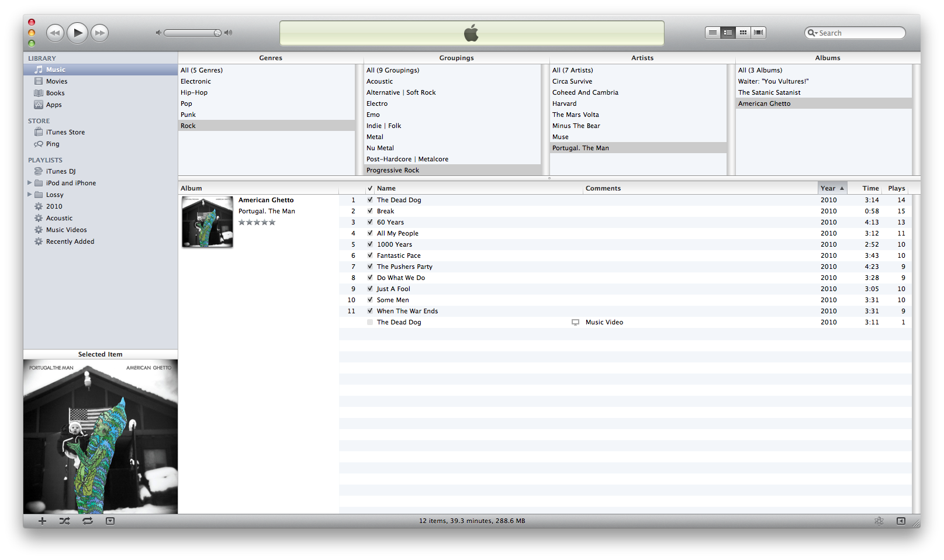Sort by the Album column header
Image resolution: width=944 pixels, height=560 pixels.
pos(258,188)
